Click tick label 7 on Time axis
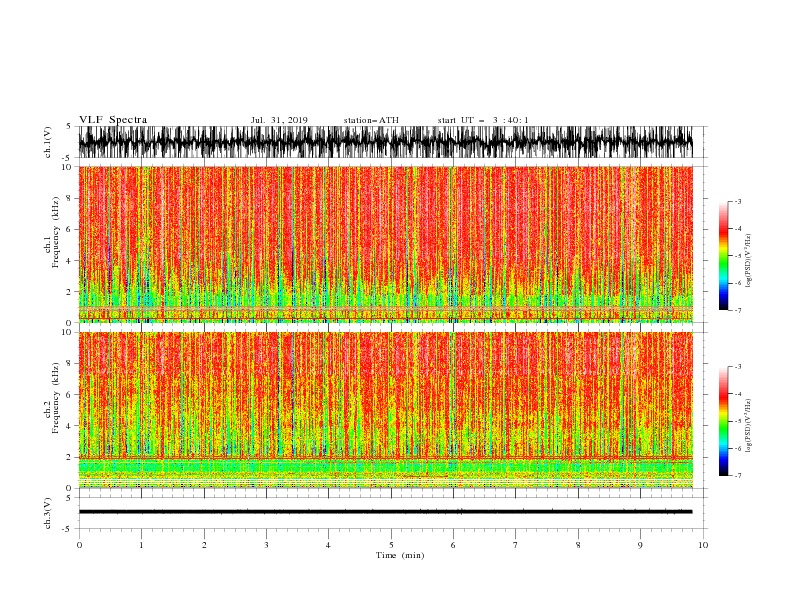Viewport: 792px width, 612px height. (516, 545)
